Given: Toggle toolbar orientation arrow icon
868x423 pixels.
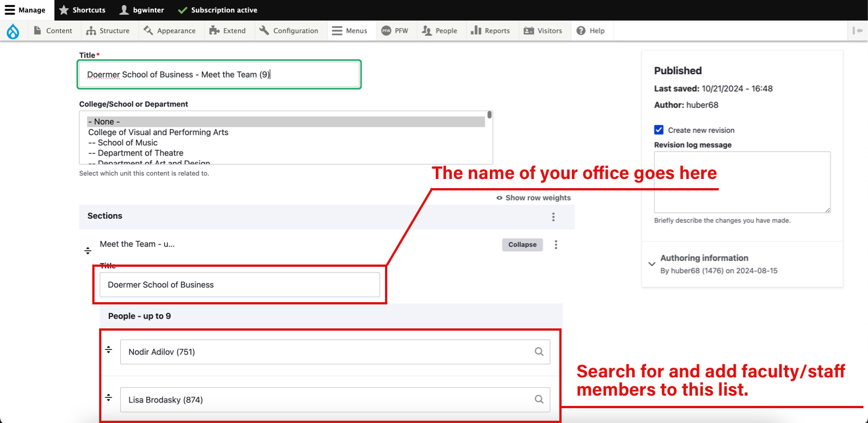Looking at the screenshot, I should (858, 31).
